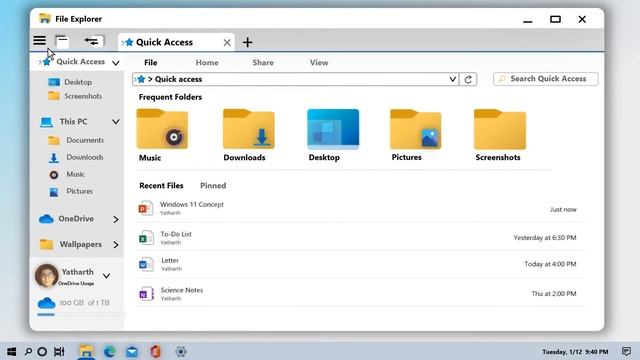Image resolution: width=640 pixels, height=360 pixels.
Task: Collapse the Quick Access sidebar section
Action: click(116, 63)
